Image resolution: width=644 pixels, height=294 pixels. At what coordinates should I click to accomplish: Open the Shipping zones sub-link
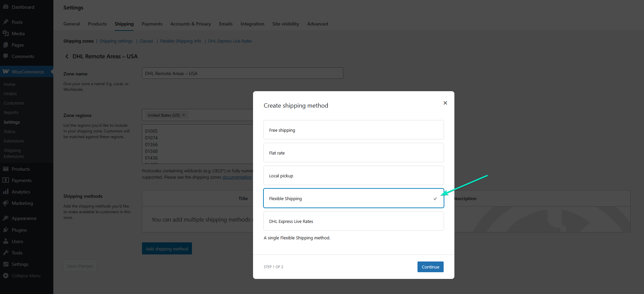tap(79, 41)
